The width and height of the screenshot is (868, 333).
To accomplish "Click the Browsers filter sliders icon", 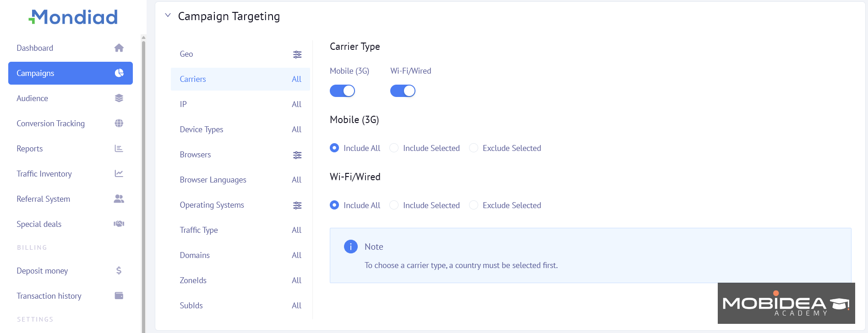I will pos(297,155).
